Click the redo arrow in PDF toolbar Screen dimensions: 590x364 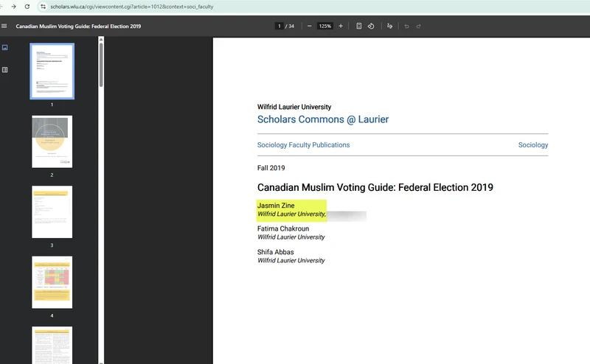(418, 27)
